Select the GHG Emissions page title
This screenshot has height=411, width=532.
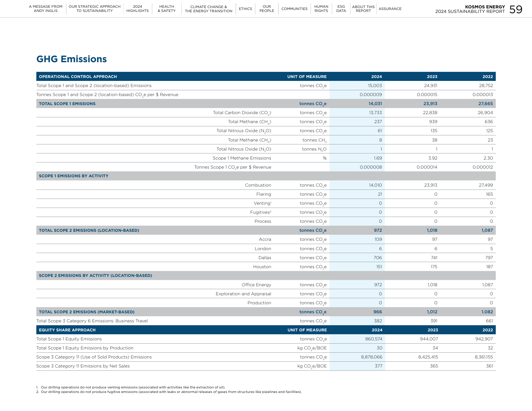pyautogui.click(x=72, y=59)
